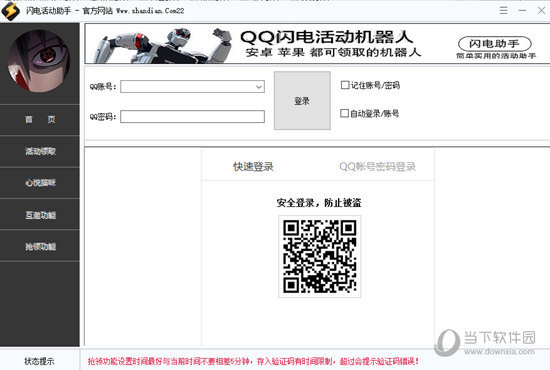This screenshot has height=370, width=550.
Task: Open the hamburger menu in title bar
Action: tap(503, 11)
